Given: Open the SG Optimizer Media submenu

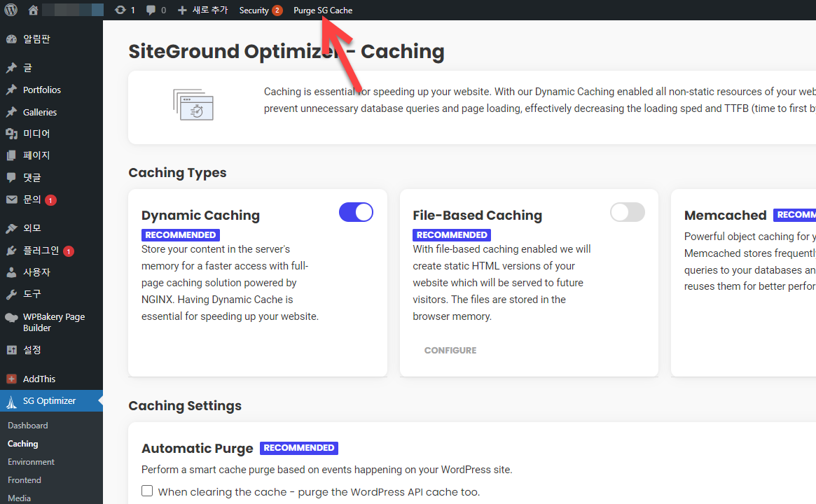Looking at the screenshot, I should click(19, 498).
